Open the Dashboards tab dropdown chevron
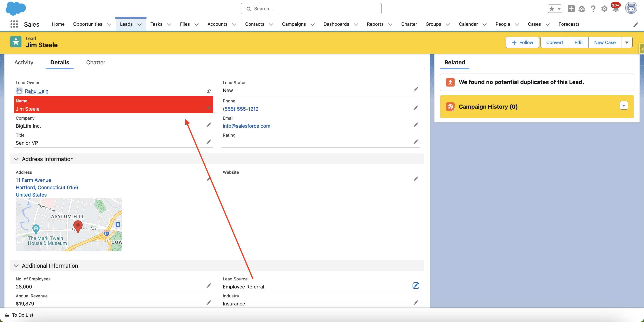The width and height of the screenshot is (644, 322). click(356, 25)
